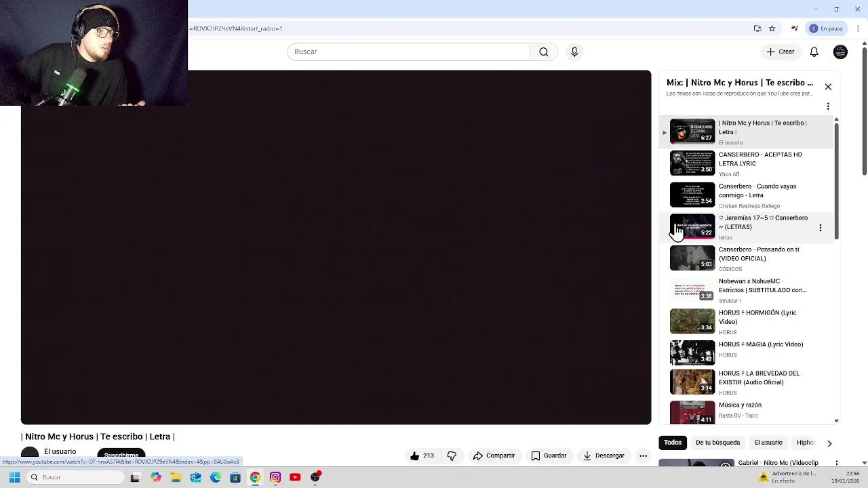Click the main page vertical scrollbar
Viewport: 868px width, 488px height.
865,112
